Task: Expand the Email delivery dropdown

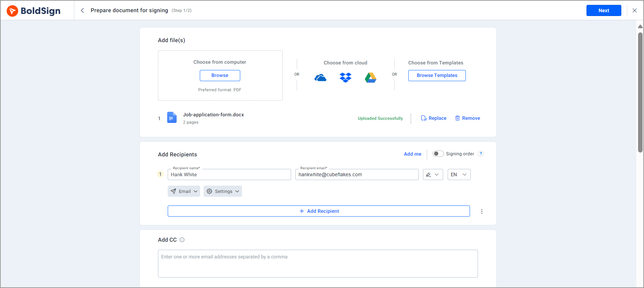Action: 184,191
